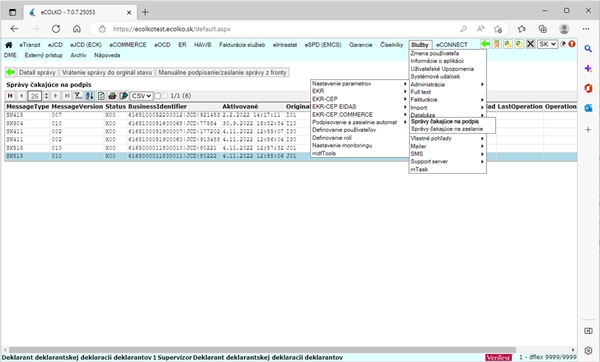
Task: Expand the Vlastné pohľady submenu
Action: click(x=447, y=138)
